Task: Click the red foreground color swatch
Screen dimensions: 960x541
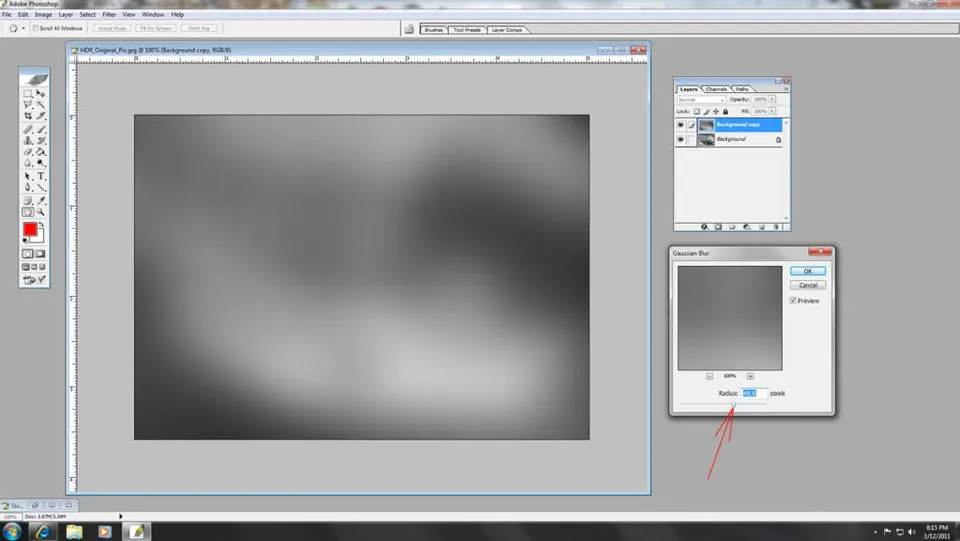Action: pos(30,229)
